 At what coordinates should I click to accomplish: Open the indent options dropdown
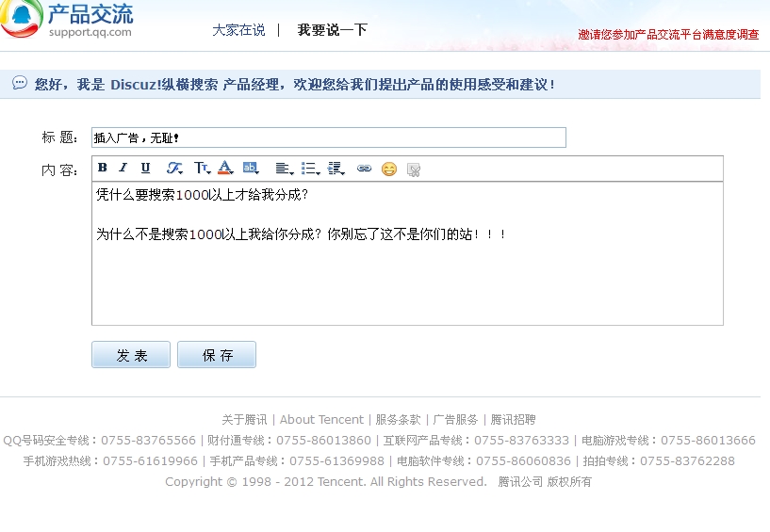tap(336, 169)
